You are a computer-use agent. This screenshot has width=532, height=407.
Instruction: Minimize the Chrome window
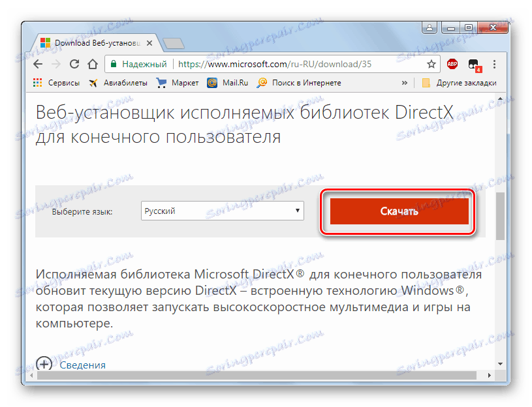(x=451, y=28)
